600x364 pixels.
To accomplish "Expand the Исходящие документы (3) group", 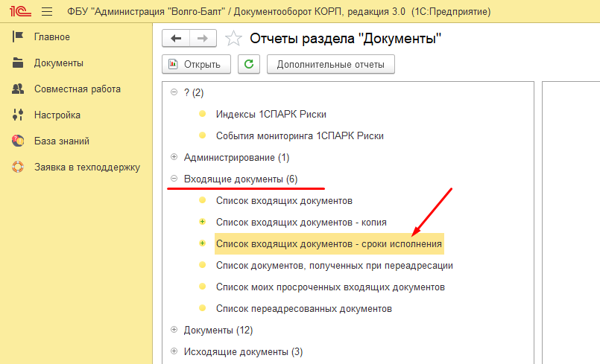I will (174, 351).
